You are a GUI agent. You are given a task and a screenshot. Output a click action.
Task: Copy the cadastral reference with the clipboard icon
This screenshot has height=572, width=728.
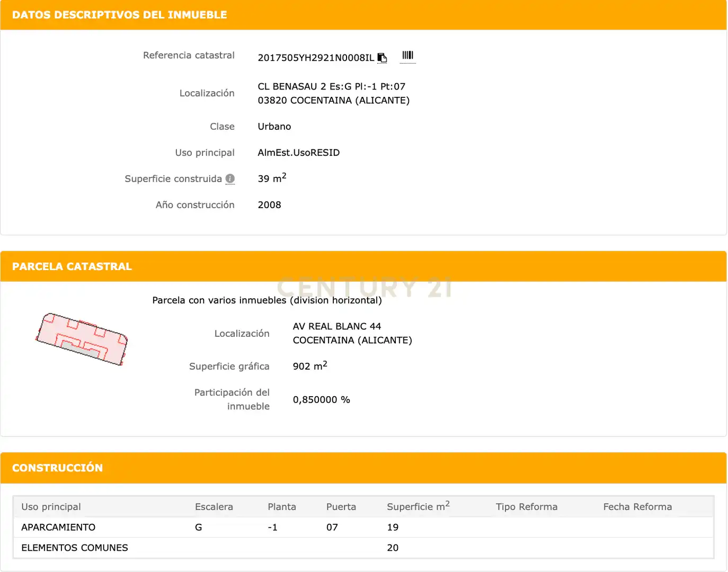pyautogui.click(x=382, y=58)
